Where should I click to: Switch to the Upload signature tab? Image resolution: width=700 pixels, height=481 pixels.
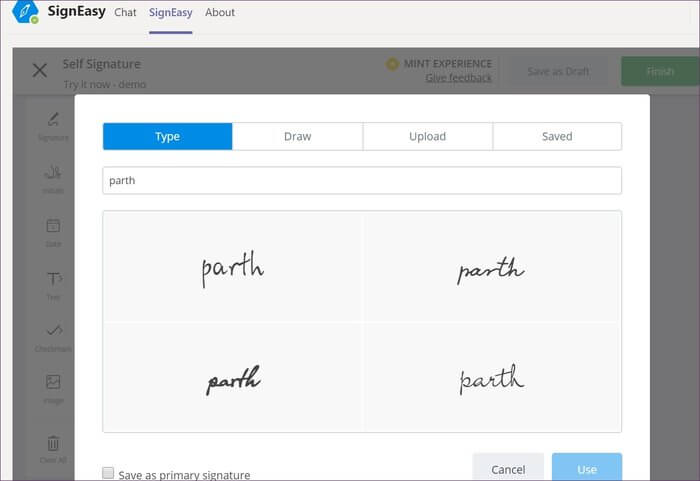point(427,136)
